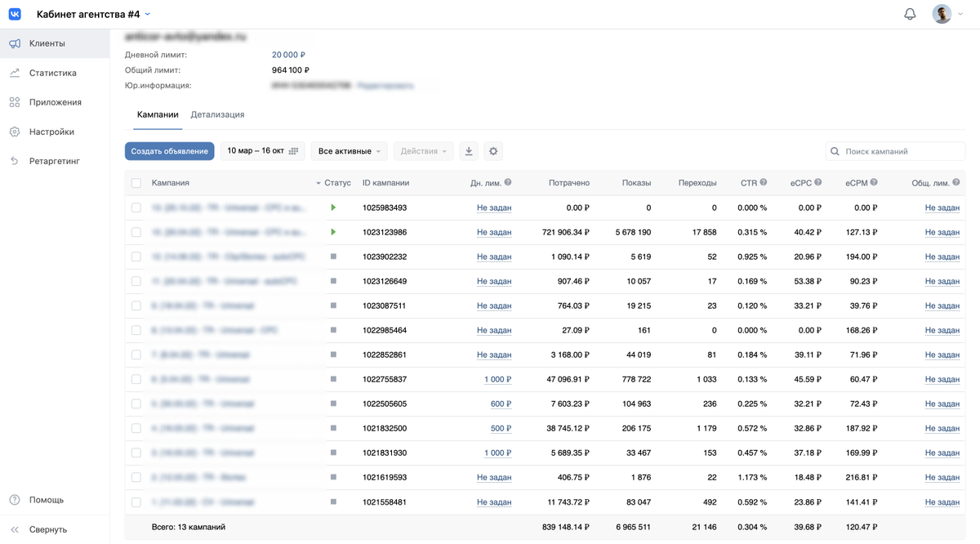The height and width of the screenshot is (544, 980).
Task: Mark checkbox for campaign 1021558481
Action: point(136,502)
